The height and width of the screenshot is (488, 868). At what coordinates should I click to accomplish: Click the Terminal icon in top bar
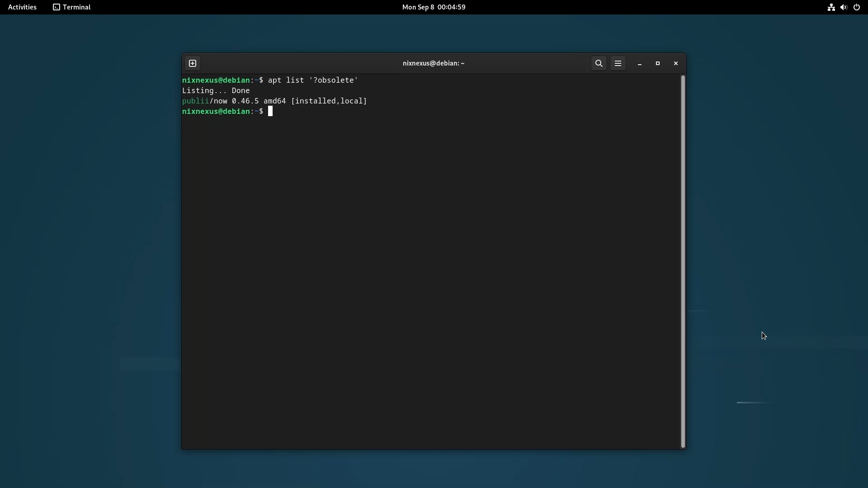click(57, 7)
